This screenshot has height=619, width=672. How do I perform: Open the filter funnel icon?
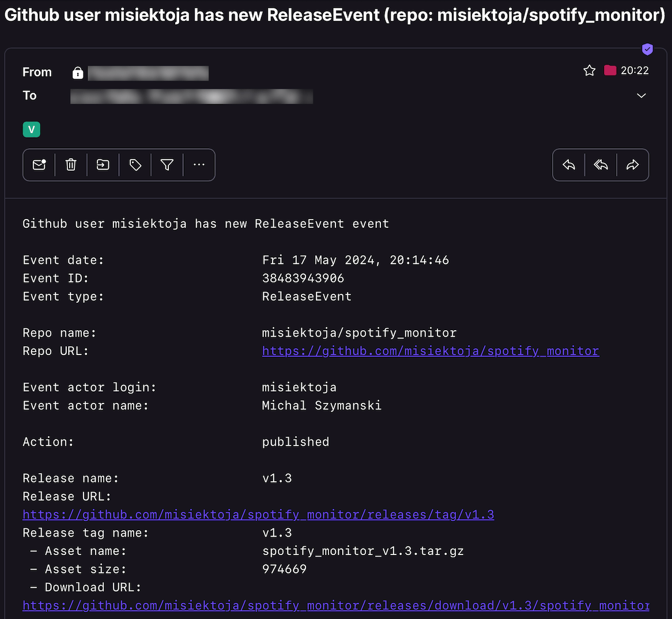click(167, 165)
